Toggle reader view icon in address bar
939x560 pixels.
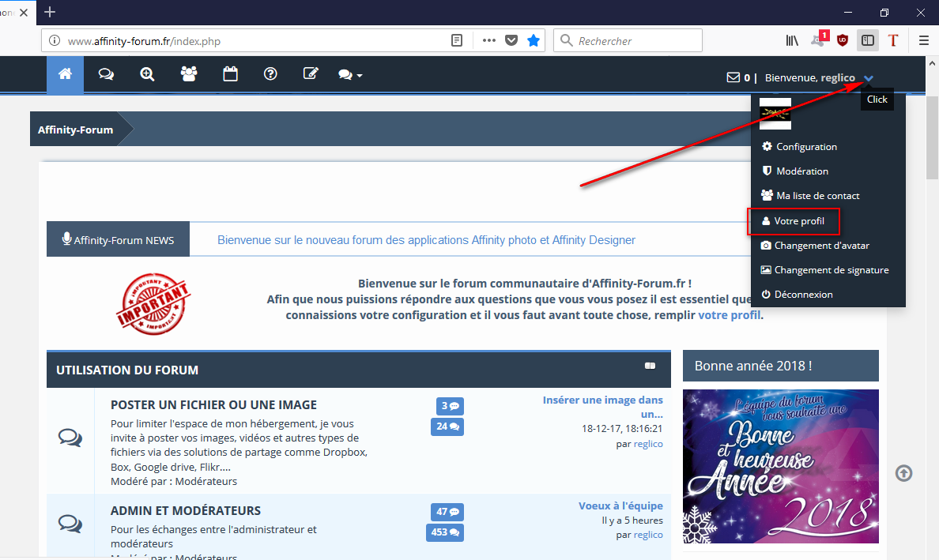(456, 41)
